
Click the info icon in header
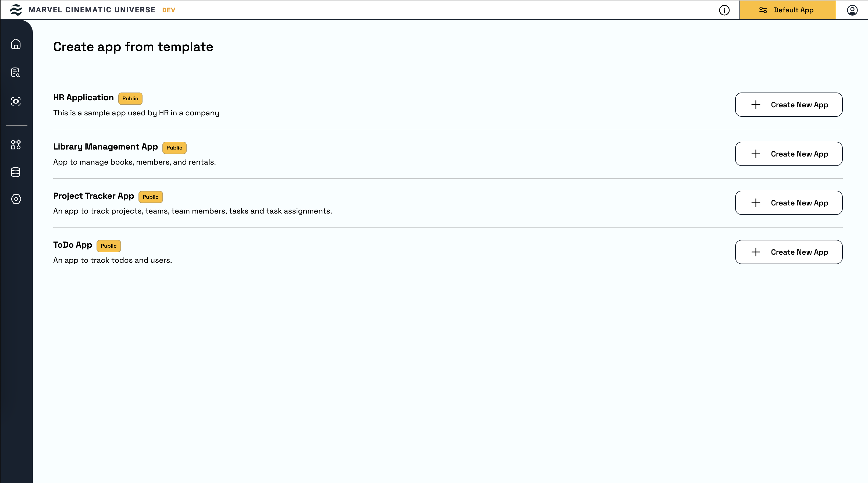coord(724,10)
